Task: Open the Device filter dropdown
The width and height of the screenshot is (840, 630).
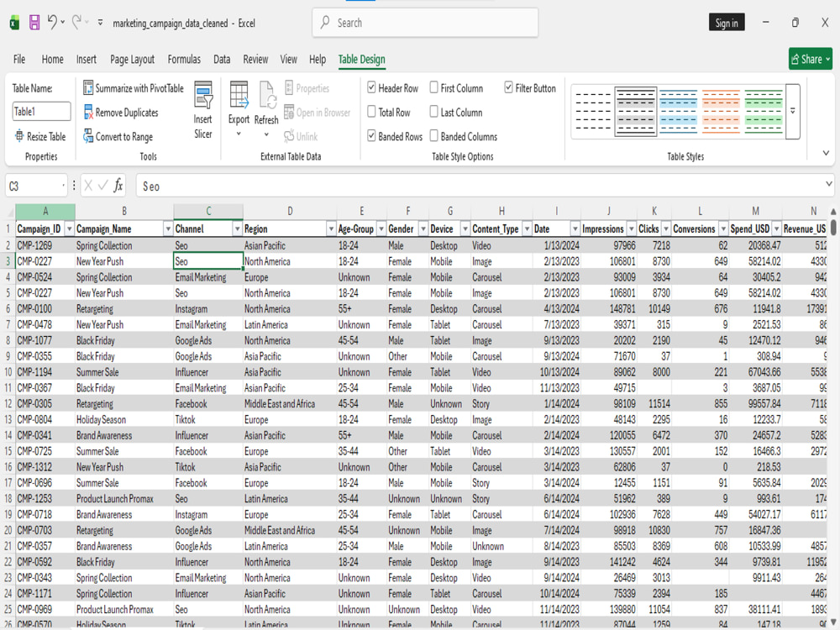Action: pyautogui.click(x=465, y=229)
